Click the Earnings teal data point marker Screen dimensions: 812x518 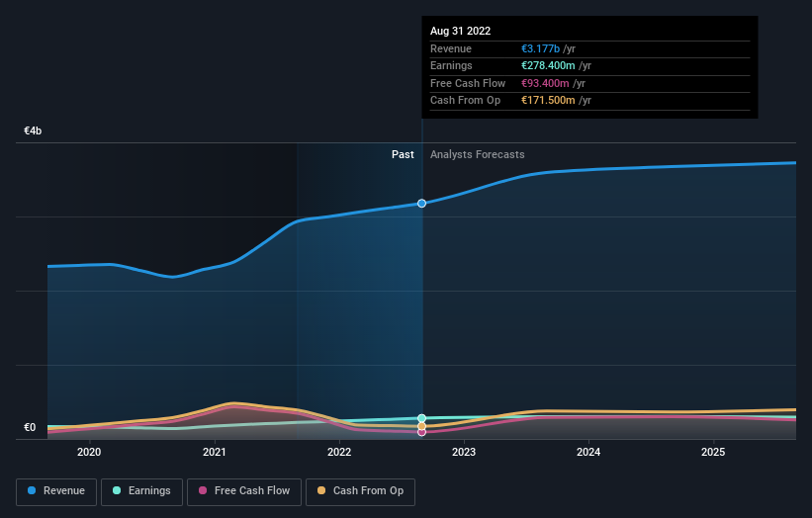pyautogui.click(x=422, y=418)
